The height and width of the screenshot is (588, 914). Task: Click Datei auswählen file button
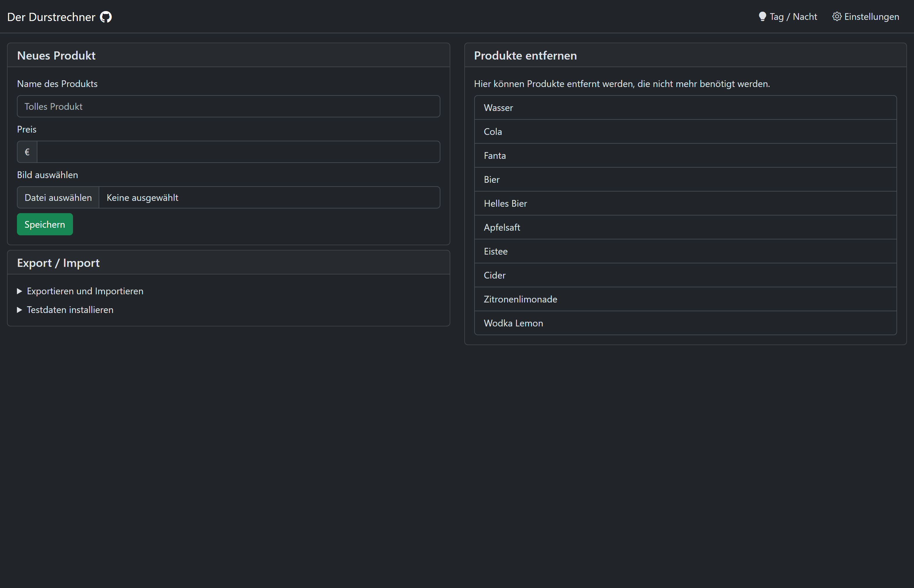coord(58,197)
